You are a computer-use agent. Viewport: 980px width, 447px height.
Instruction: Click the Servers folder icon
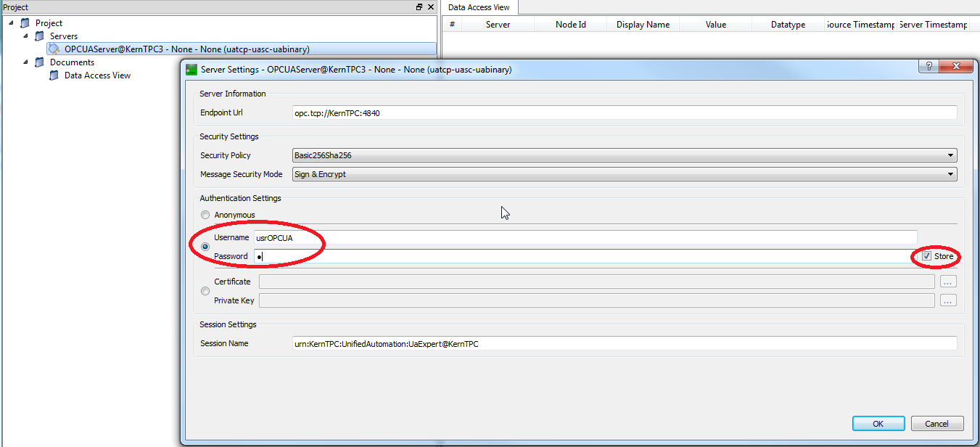click(40, 36)
